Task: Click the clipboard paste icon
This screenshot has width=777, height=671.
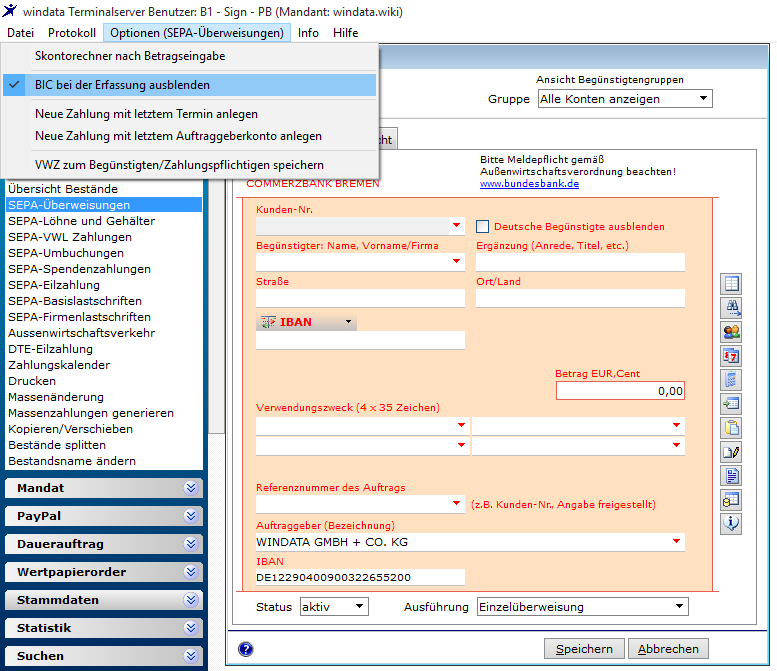Action: coord(731,428)
